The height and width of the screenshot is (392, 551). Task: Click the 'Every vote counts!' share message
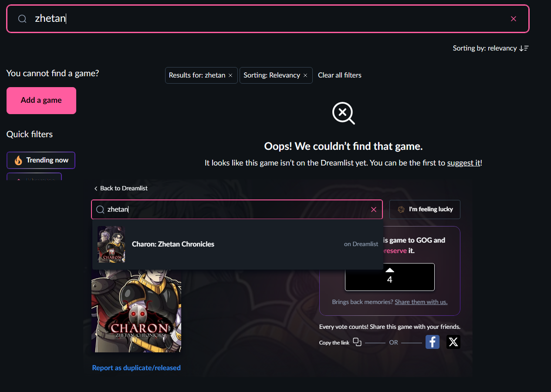390,327
